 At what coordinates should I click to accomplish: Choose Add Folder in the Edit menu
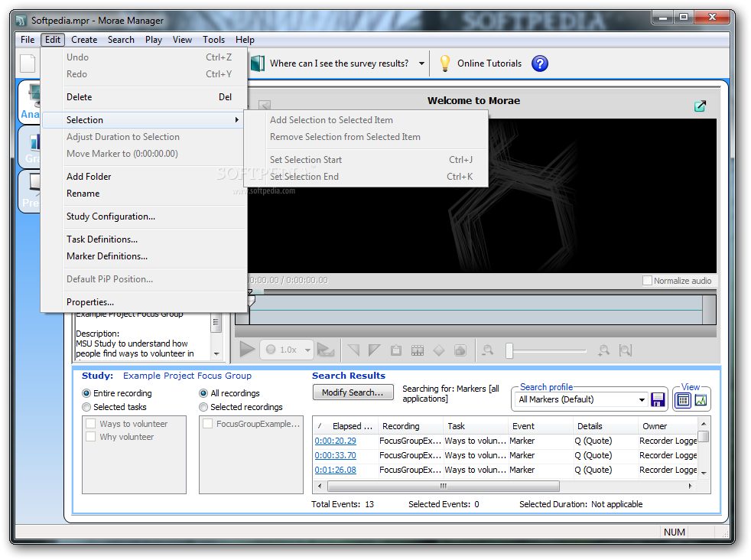[x=144, y=177]
